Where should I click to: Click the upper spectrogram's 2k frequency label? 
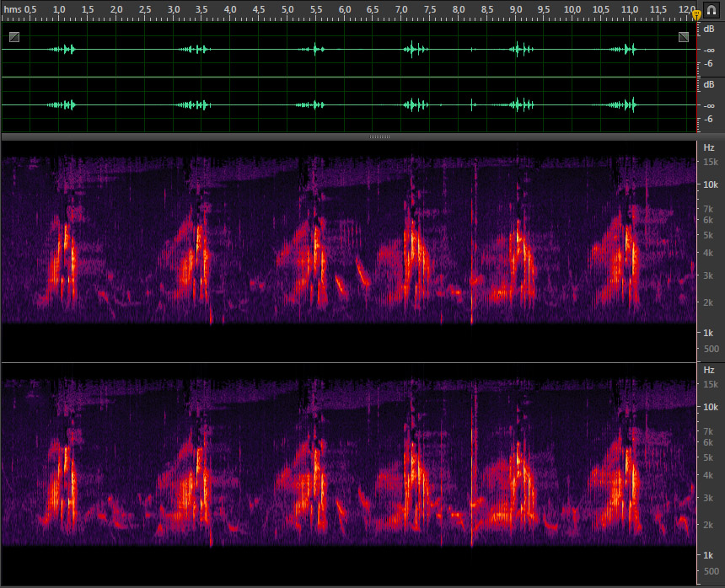(708, 303)
